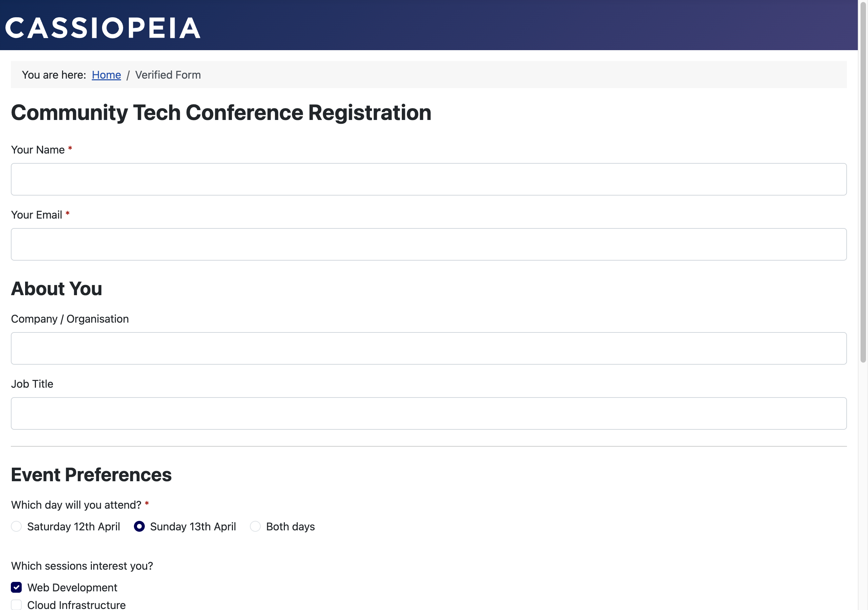Focus the Company / Organisation input box

428,348
